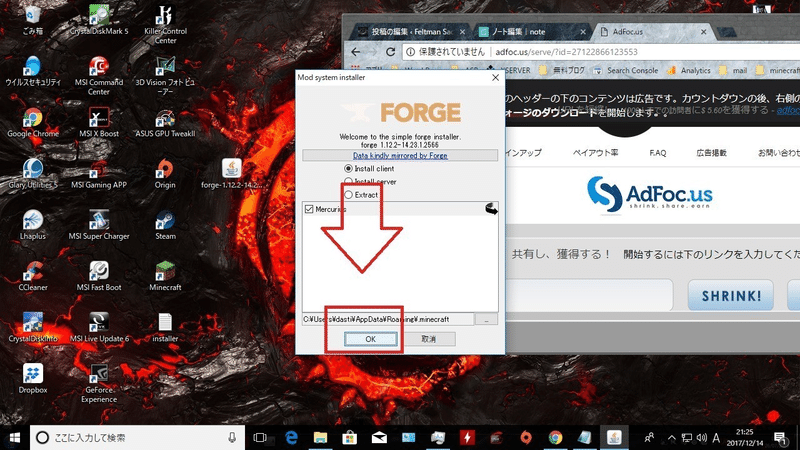This screenshot has height=450, width=800.
Task: Click the 取消 cancel button in the installer
Action: tap(429, 339)
